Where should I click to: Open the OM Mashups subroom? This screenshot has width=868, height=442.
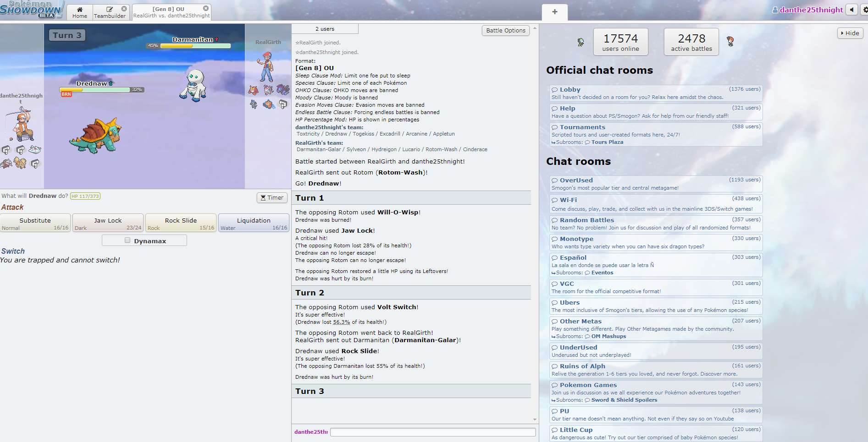point(608,336)
